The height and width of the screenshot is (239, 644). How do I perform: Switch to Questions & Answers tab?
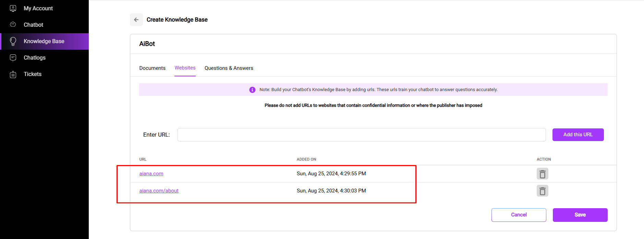[x=229, y=68]
